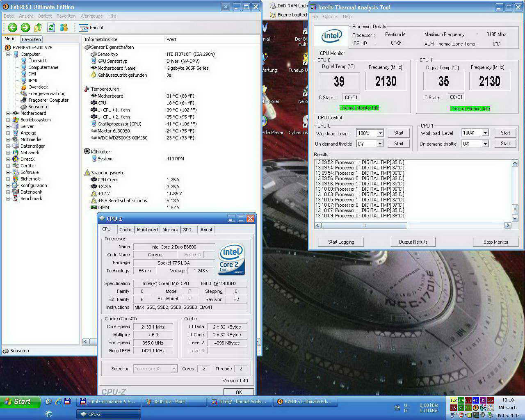This screenshot has height=420, width=525.
Task: Click the Windows Start button
Action: [20, 402]
